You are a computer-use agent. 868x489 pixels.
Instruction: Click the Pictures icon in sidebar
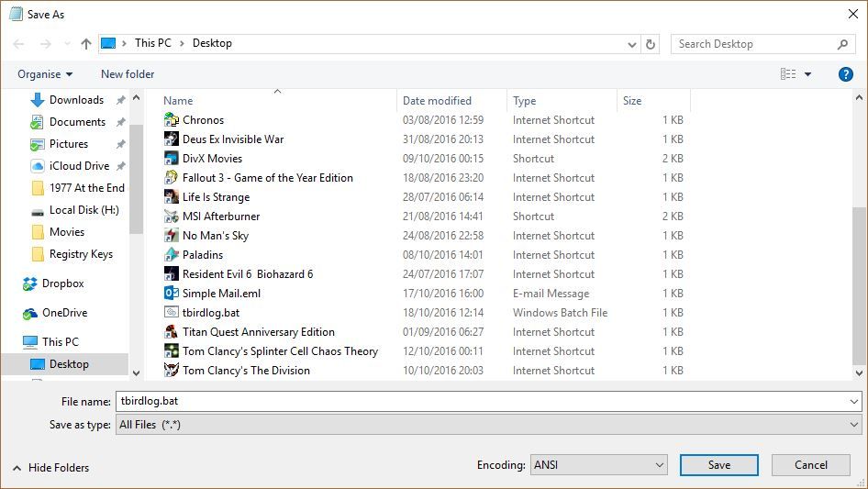click(37, 144)
